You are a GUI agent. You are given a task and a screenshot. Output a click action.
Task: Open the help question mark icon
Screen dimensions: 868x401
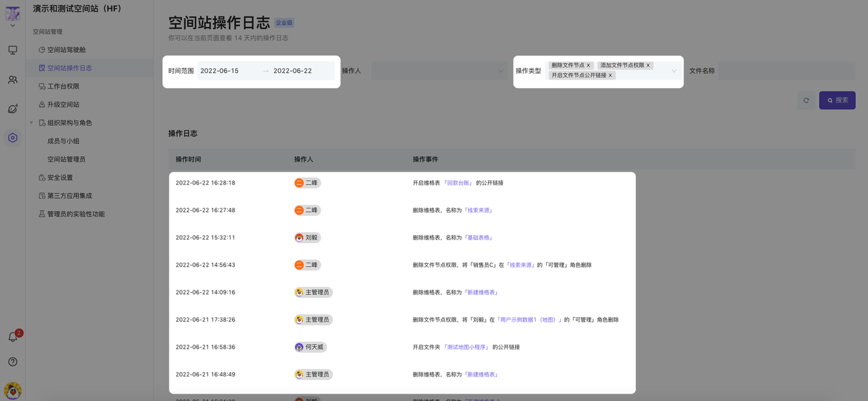(12, 362)
